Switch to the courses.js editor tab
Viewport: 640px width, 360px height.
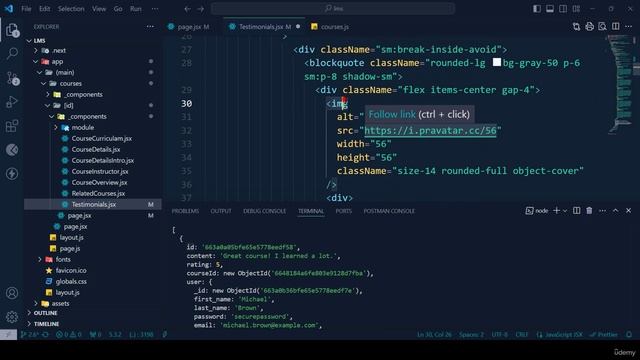(330, 27)
